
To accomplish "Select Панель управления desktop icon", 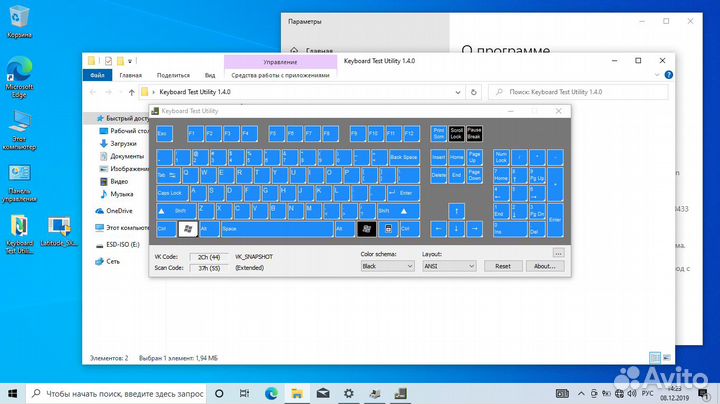I will (x=19, y=183).
